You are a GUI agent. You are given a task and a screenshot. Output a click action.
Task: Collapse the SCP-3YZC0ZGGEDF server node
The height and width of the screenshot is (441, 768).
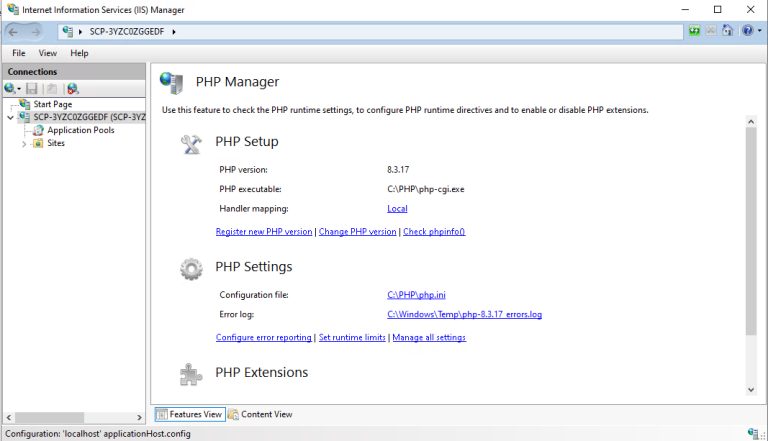pos(10,118)
